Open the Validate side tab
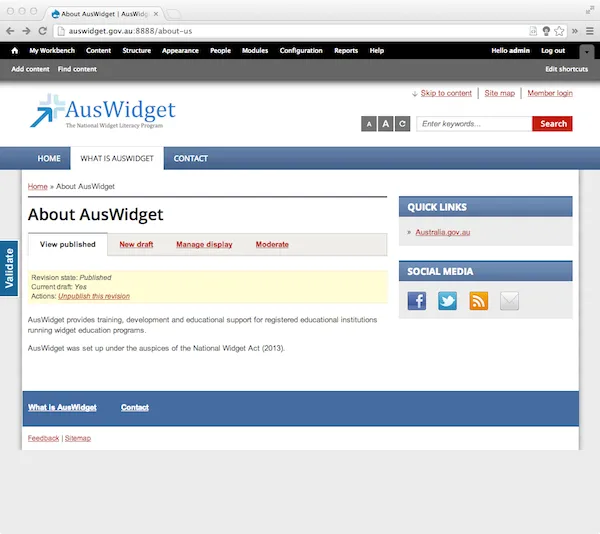The image size is (600, 534). click(9, 268)
